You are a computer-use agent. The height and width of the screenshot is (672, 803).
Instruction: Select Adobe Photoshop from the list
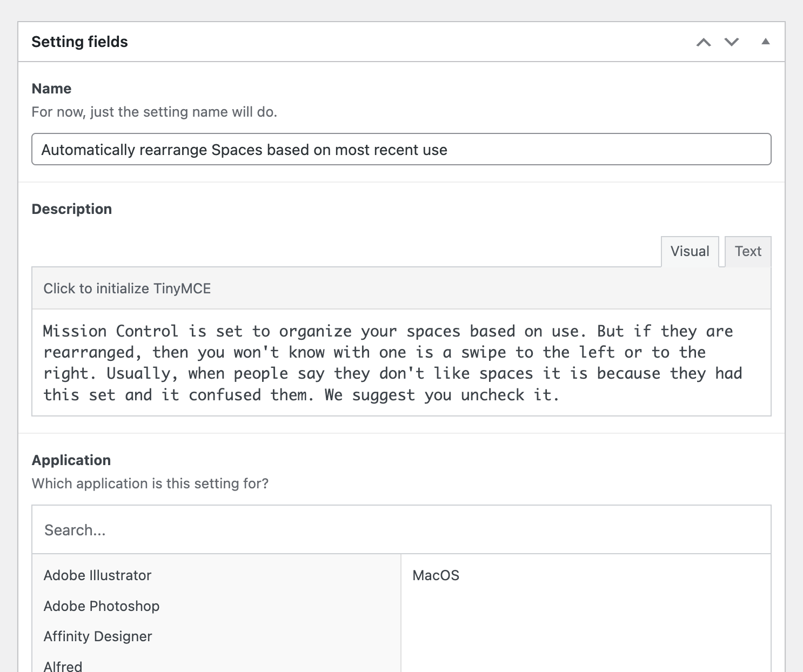pos(216,606)
